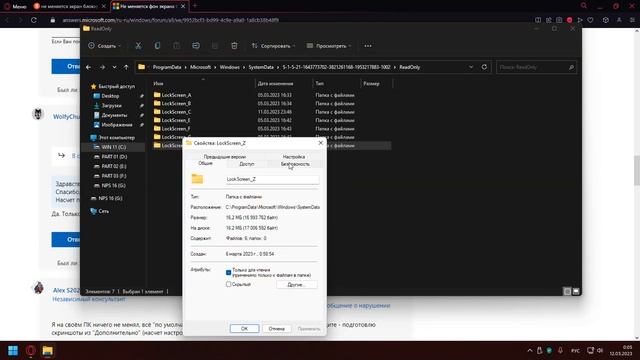Show hidden system tray icons chevron
Screen dimensions: 640x360
tap(530, 351)
